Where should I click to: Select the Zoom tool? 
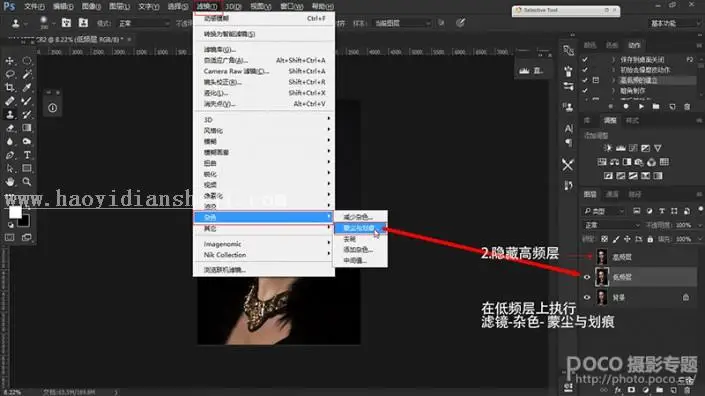tap(27, 182)
